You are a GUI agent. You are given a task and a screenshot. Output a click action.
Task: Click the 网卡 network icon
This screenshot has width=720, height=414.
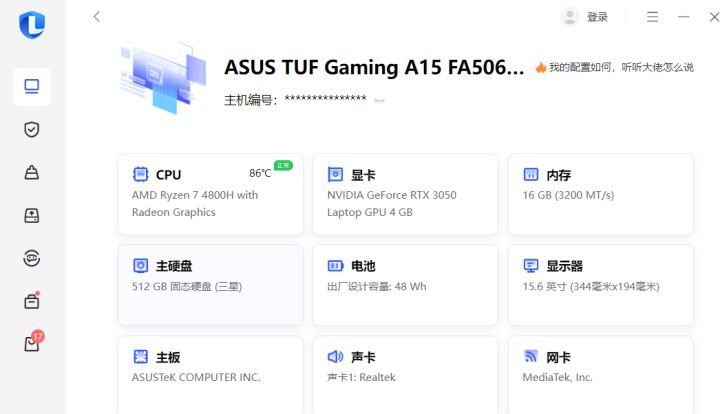pos(531,356)
